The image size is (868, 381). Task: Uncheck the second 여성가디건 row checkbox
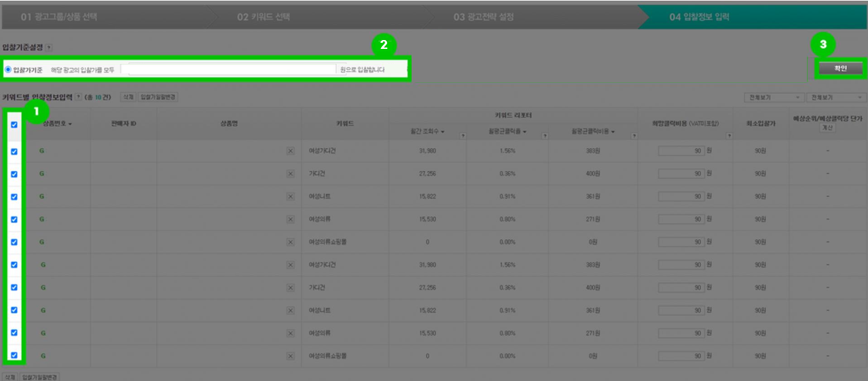[14, 265]
